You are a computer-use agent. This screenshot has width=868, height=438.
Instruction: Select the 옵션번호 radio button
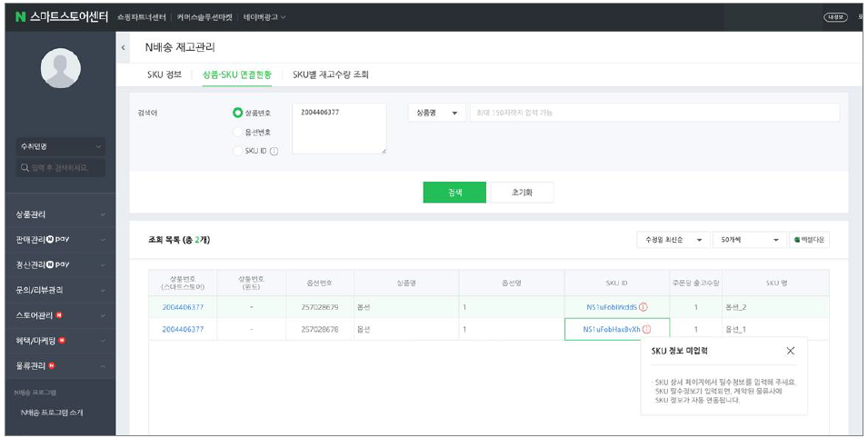click(238, 132)
